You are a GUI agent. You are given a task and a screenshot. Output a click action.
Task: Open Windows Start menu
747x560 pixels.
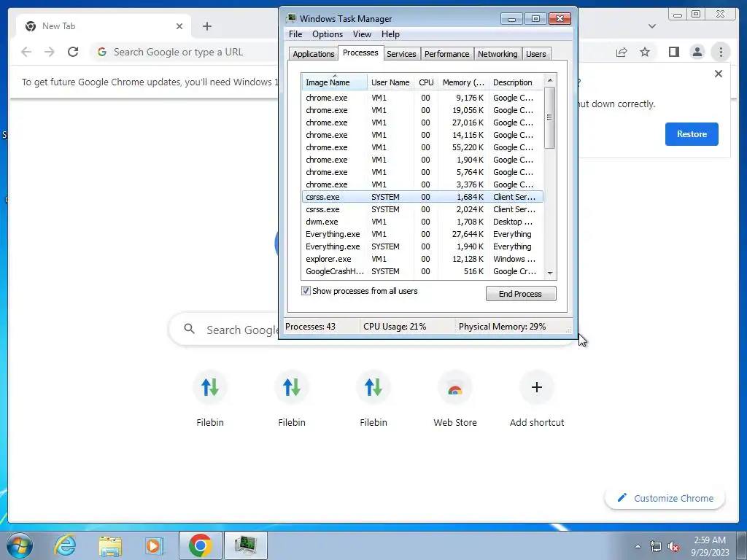tap(20, 545)
